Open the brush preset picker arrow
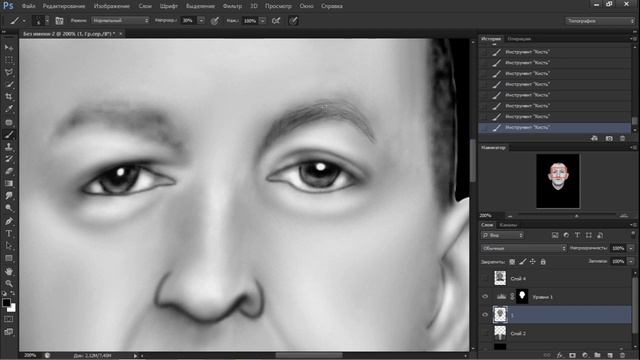The image size is (640, 360). coord(47,20)
